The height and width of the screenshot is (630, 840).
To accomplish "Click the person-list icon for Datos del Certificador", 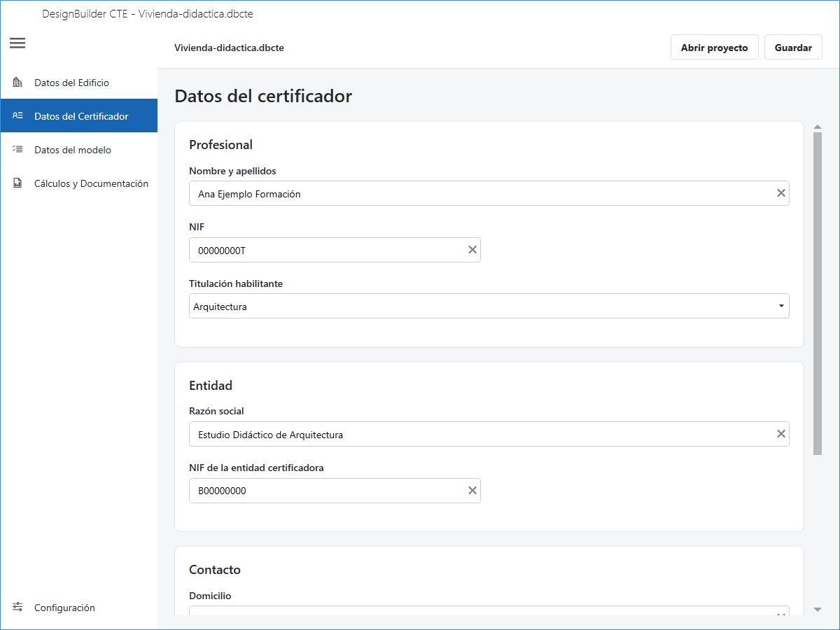I will [x=18, y=116].
